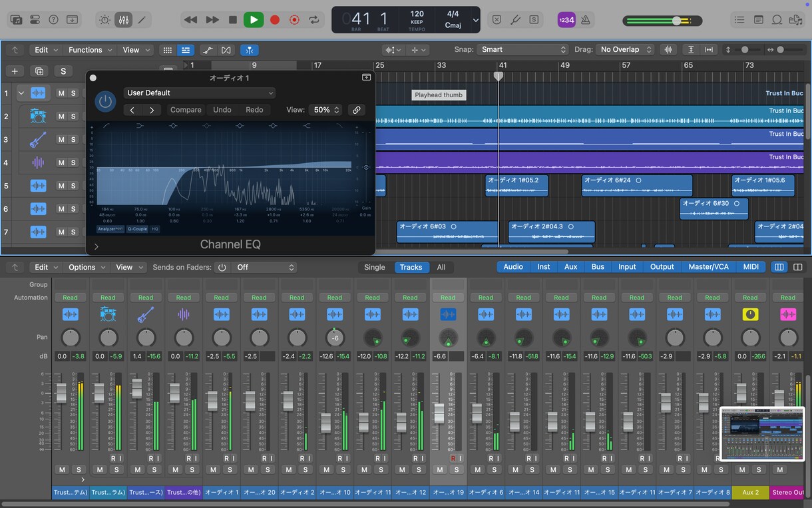Image resolution: width=812 pixels, height=508 pixels.
Task: Open the Apple Loops browser icon
Action: point(777,20)
